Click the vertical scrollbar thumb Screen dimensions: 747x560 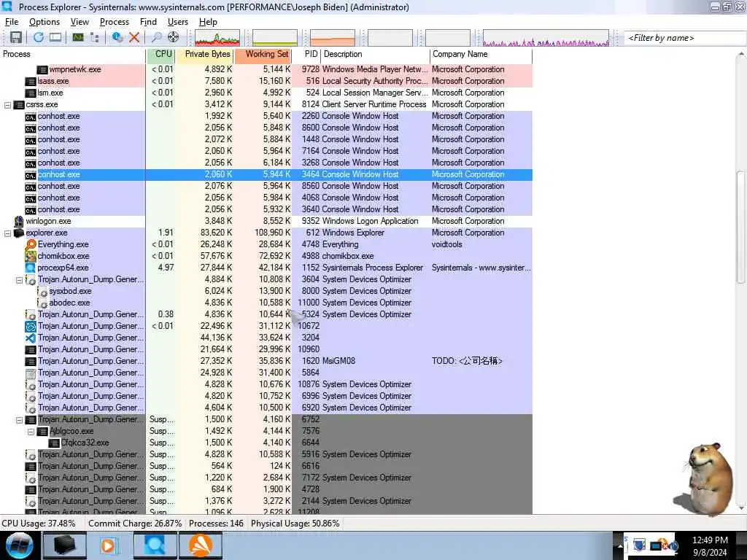point(741,227)
